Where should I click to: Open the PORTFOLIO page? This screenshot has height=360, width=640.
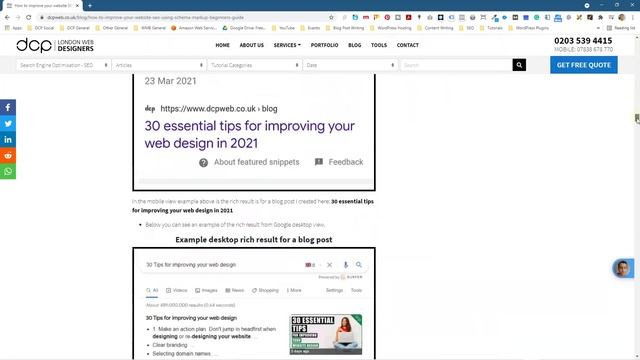pyautogui.click(x=324, y=45)
